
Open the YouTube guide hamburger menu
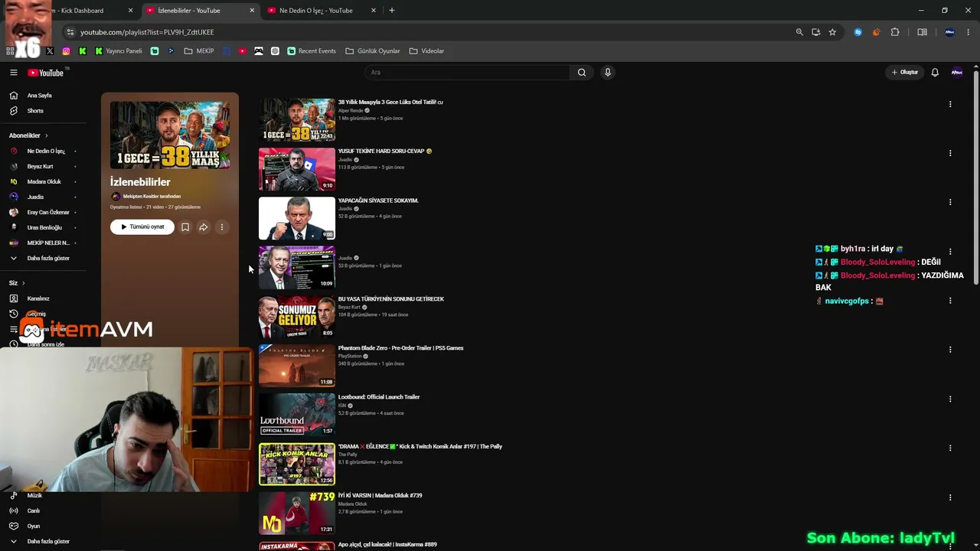coord(14,73)
